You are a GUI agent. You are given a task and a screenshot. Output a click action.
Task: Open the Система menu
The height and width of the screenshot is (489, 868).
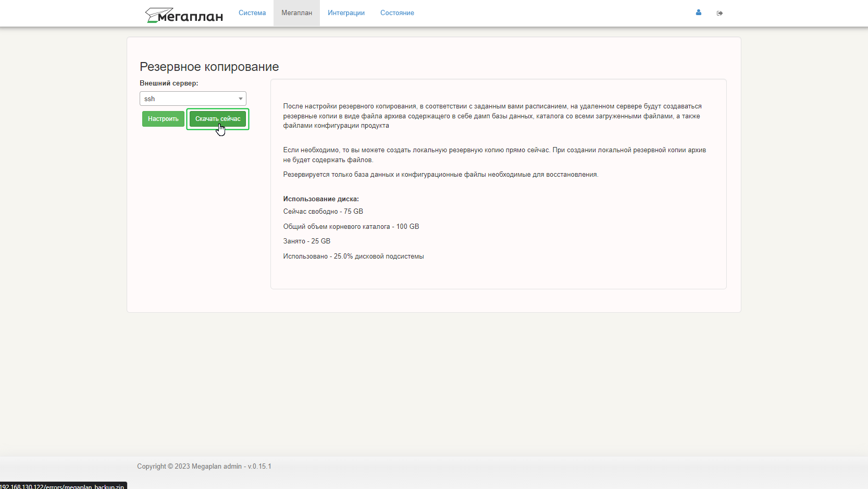point(252,13)
